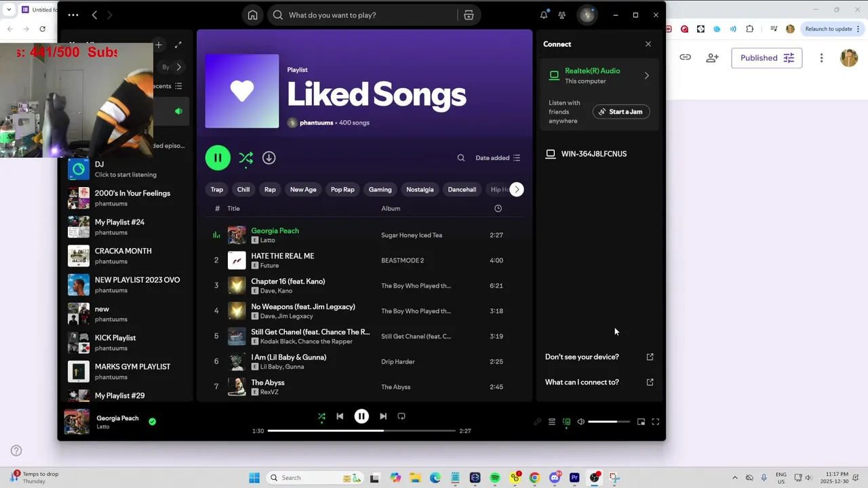Screen dimensions: 868x488
Task: Open the Sugar Honey Iced Tea album link
Action: (412, 235)
